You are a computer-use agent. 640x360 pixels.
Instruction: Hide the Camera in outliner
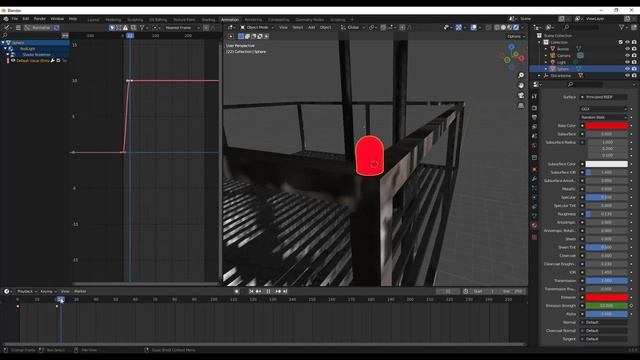[627, 56]
